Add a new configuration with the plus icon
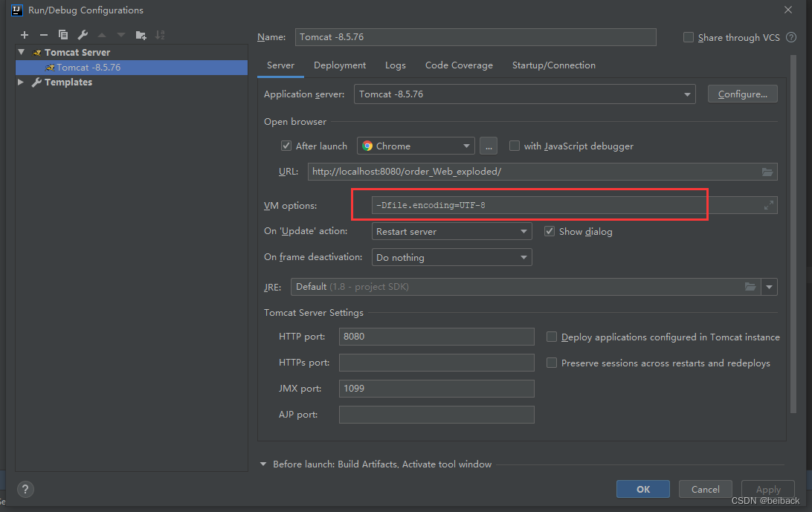Viewport: 812px width, 512px height. [x=25, y=35]
